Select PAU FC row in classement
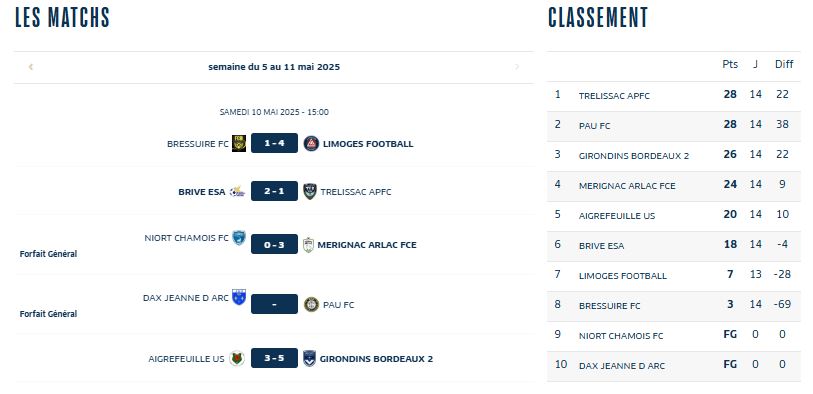This screenshot has height=394, width=813. (x=674, y=126)
